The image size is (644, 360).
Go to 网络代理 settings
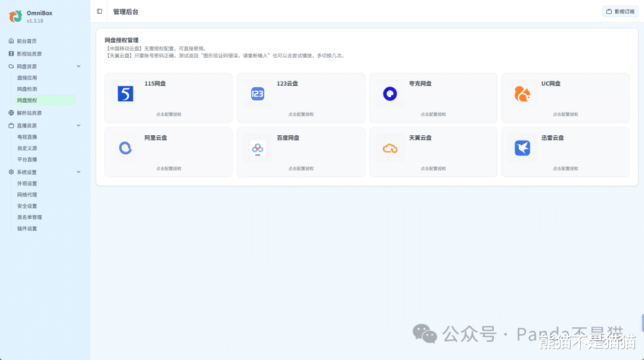click(27, 195)
